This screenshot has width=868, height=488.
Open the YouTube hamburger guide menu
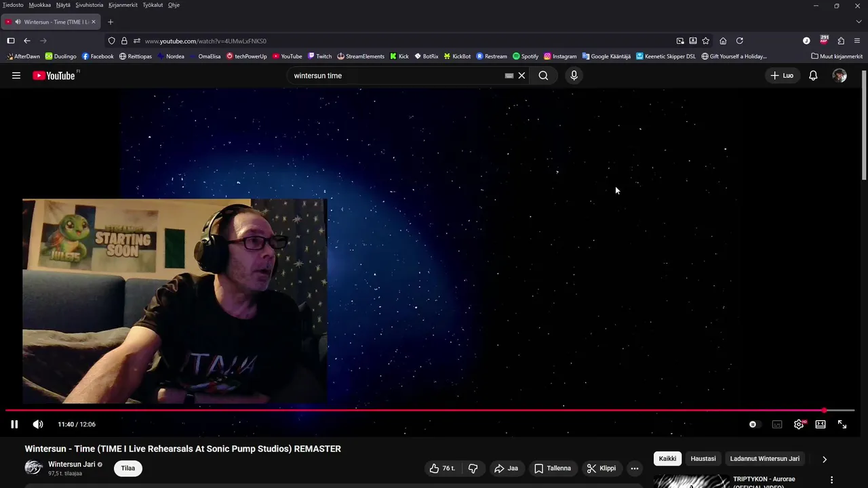click(x=16, y=75)
